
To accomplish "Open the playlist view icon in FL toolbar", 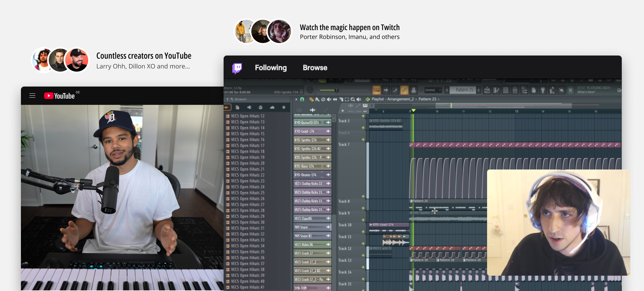I will point(487,90).
